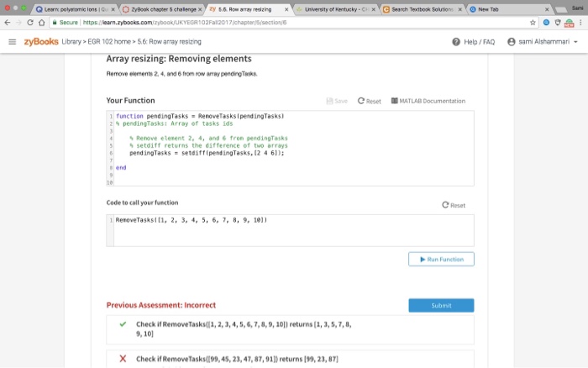Switch to the Learn: polyatomic ions tab
Image resolution: width=588 pixels, height=368 pixels.
(74, 9)
